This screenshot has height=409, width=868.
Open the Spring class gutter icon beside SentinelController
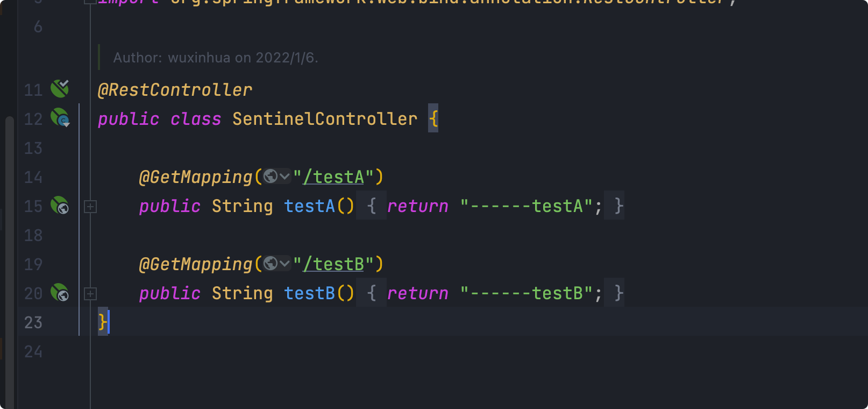point(60,118)
